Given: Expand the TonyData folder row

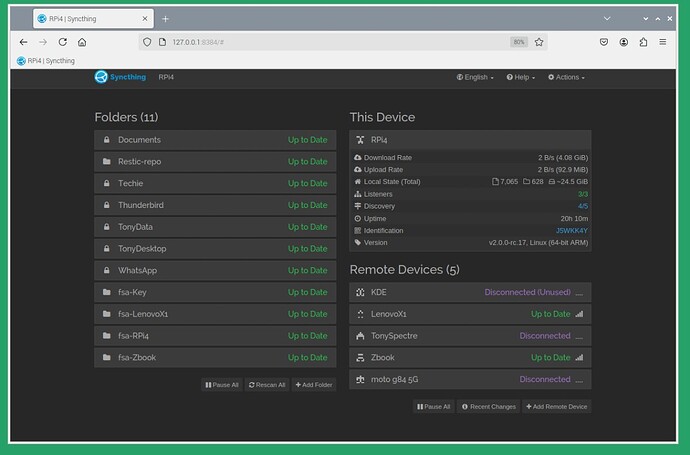Looking at the screenshot, I should coord(215,227).
